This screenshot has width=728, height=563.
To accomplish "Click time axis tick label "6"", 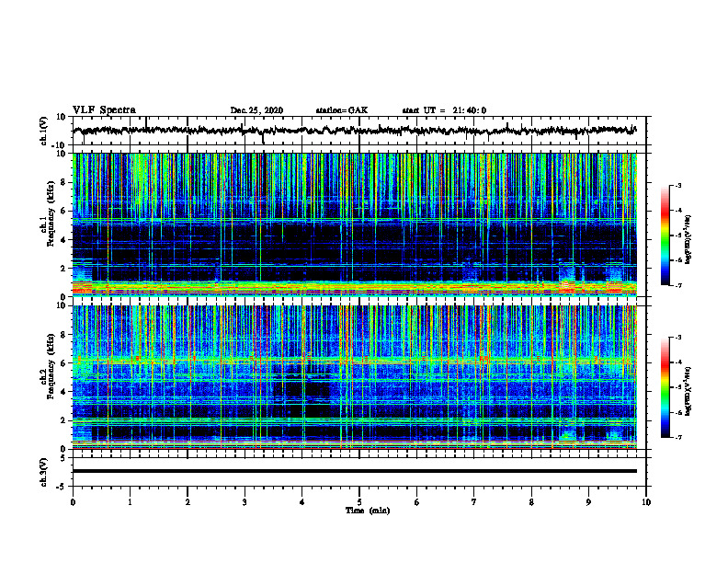I will pos(417,502).
